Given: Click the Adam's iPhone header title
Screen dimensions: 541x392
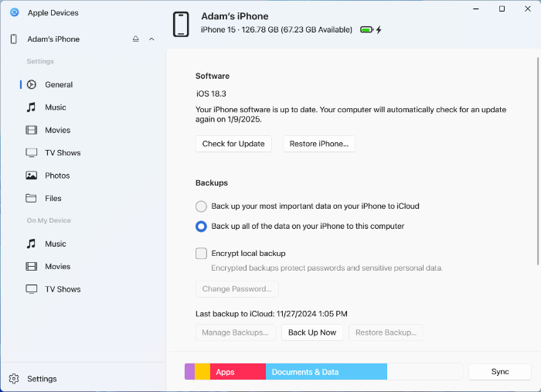Looking at the screenshot, I should tap(235, 16).
